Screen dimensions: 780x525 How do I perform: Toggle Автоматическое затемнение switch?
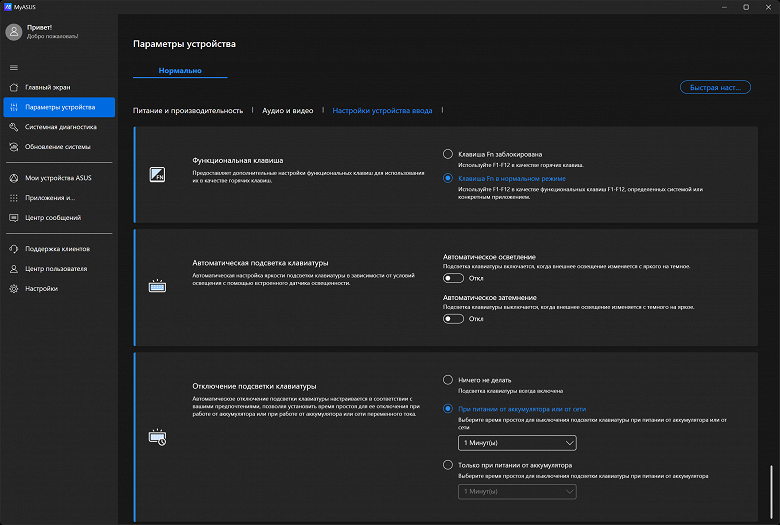(x=454, y=319)
